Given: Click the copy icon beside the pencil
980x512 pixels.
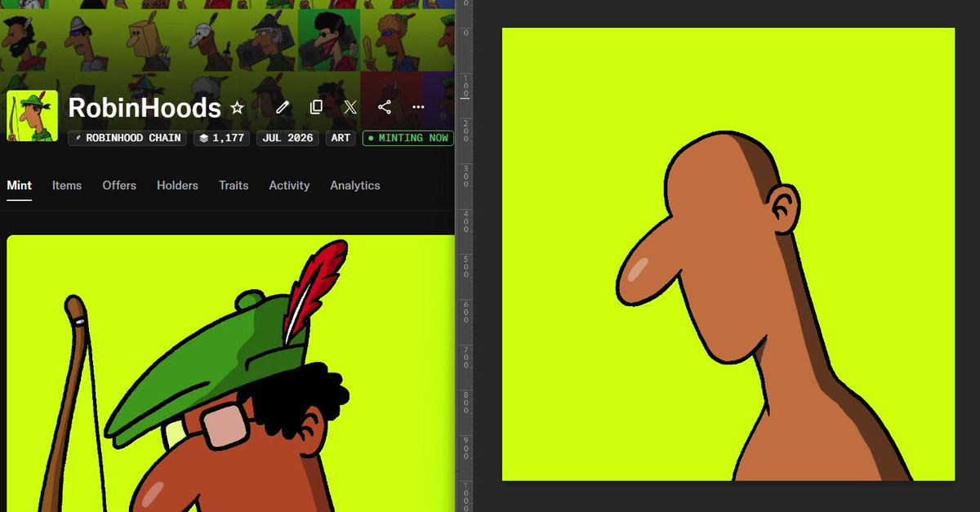Looking at the screenshot, I should [316, 107].
